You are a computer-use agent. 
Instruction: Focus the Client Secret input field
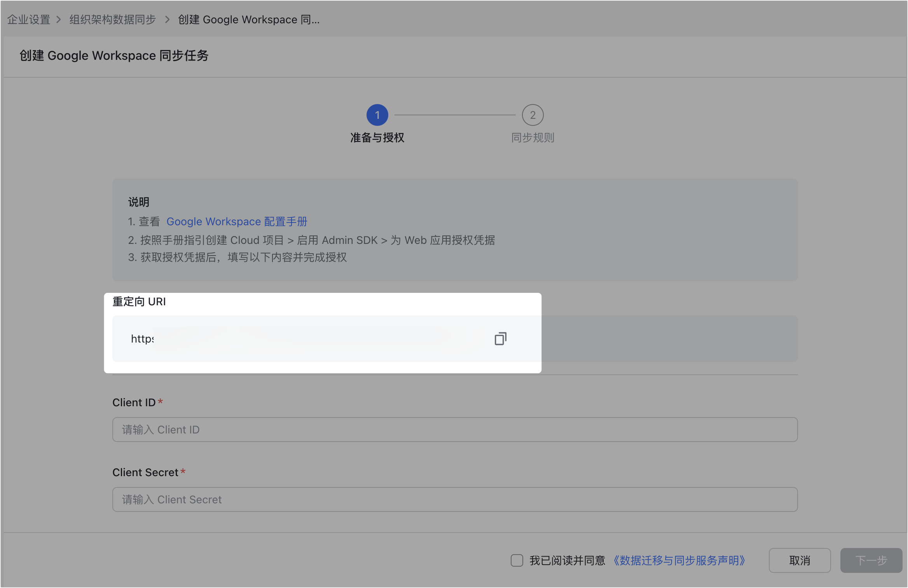(x=455, y=499)
